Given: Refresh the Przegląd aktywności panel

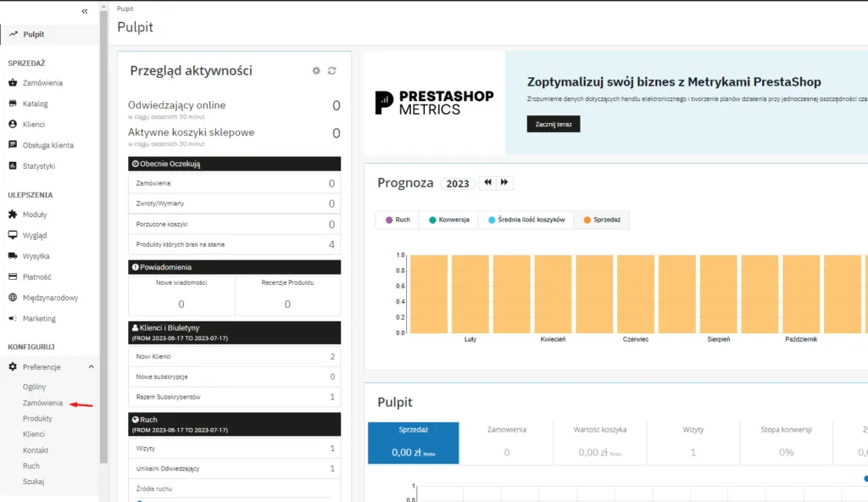Looking at the screenshot, I should coord(332,71).
